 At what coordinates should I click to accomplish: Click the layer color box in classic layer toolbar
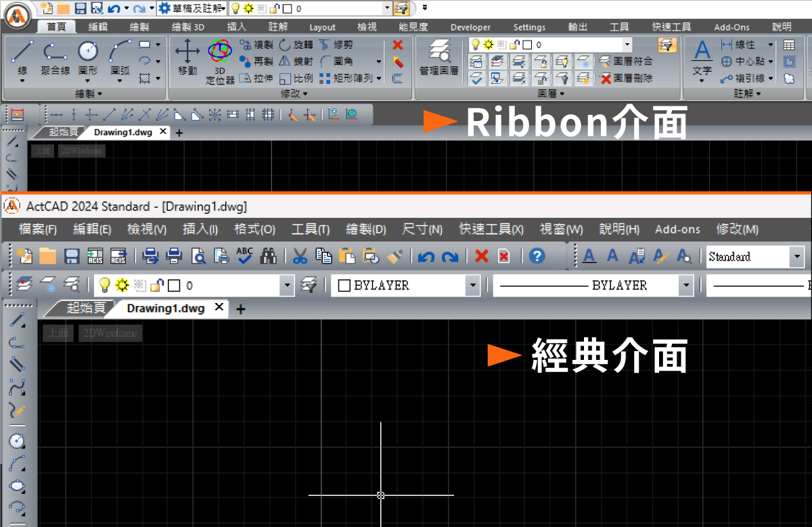(x=174, y=285)
